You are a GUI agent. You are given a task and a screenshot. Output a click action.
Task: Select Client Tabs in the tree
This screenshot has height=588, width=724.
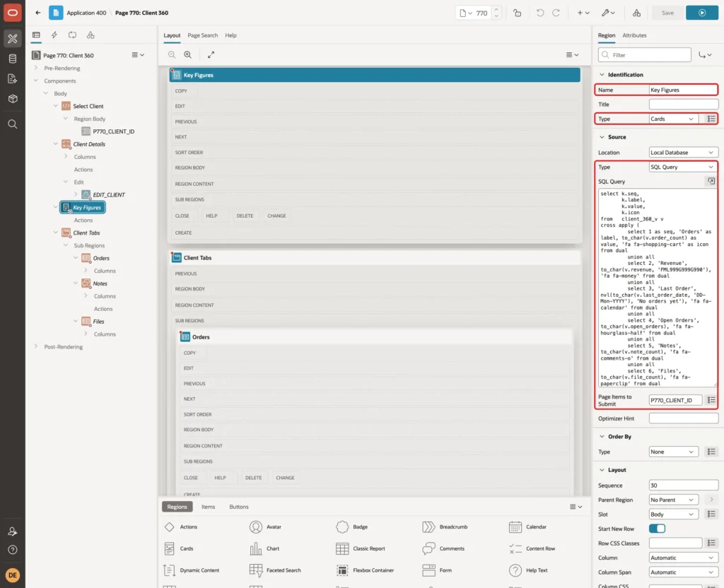pyautogui.click(x=86, y=233)
